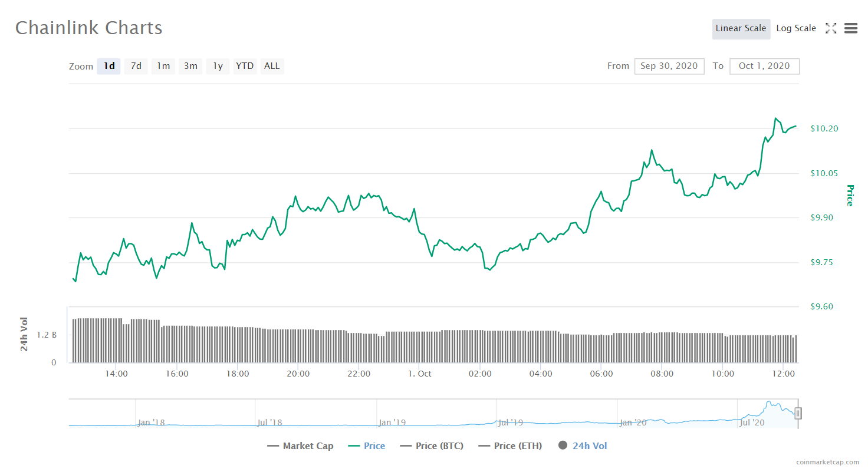Click the 24h Vol axis title

tap(24, 334)
